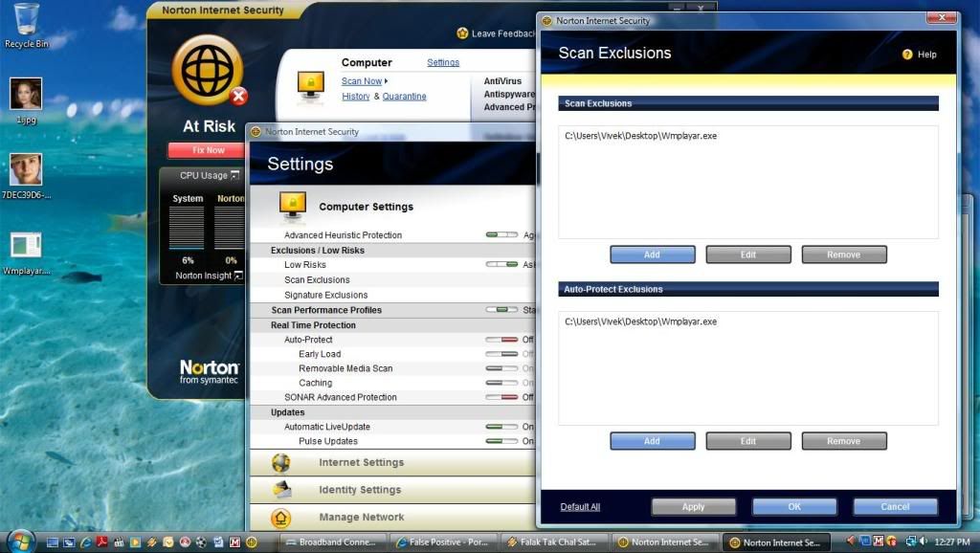Image resolution: width=980 pixels, height=553 pixels.
Task: Toggle the Low Risks switch
Action: click(x=501, y=264)
